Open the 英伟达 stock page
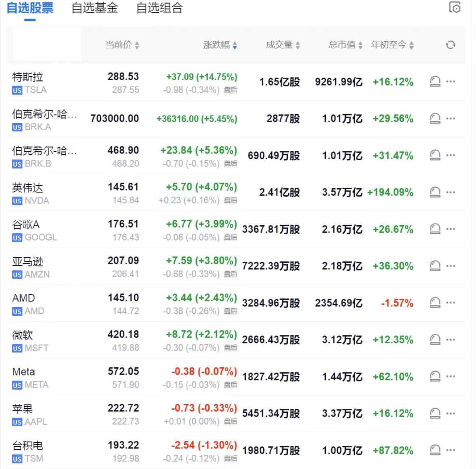Screen dimensions: 476x469 27,188
